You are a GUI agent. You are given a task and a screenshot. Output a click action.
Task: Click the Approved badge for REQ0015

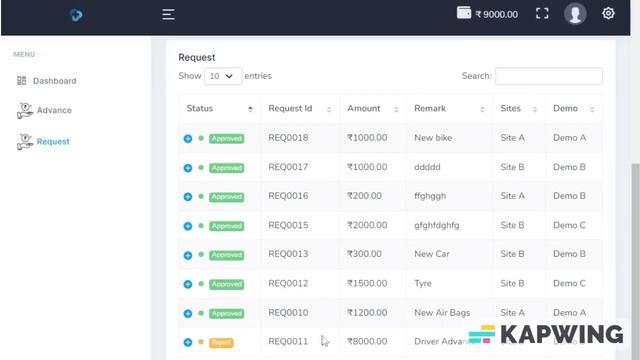pyautogui.click(x=227, y=226)
